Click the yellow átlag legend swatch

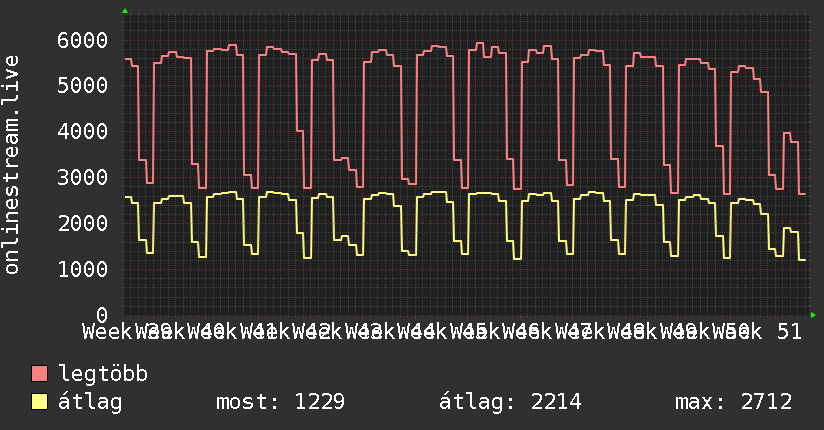tap(40, 402)
